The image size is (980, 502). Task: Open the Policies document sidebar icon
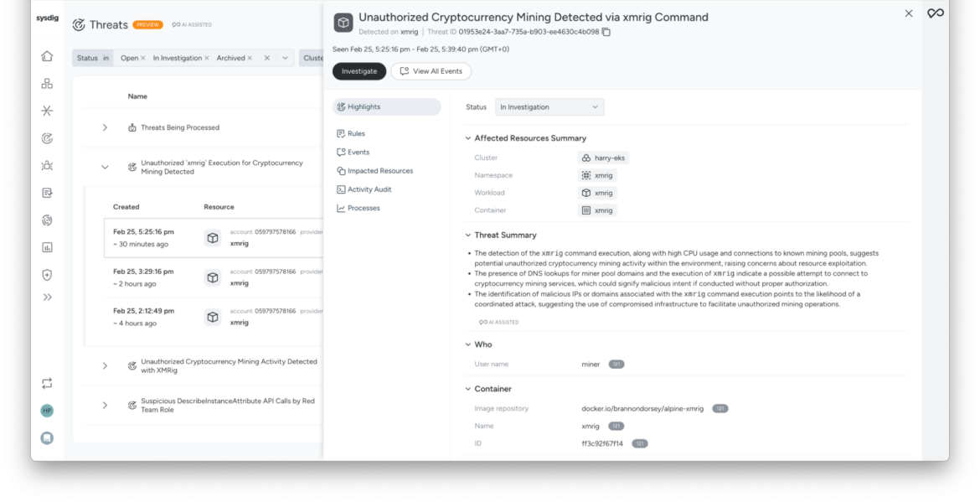point(47,193)
